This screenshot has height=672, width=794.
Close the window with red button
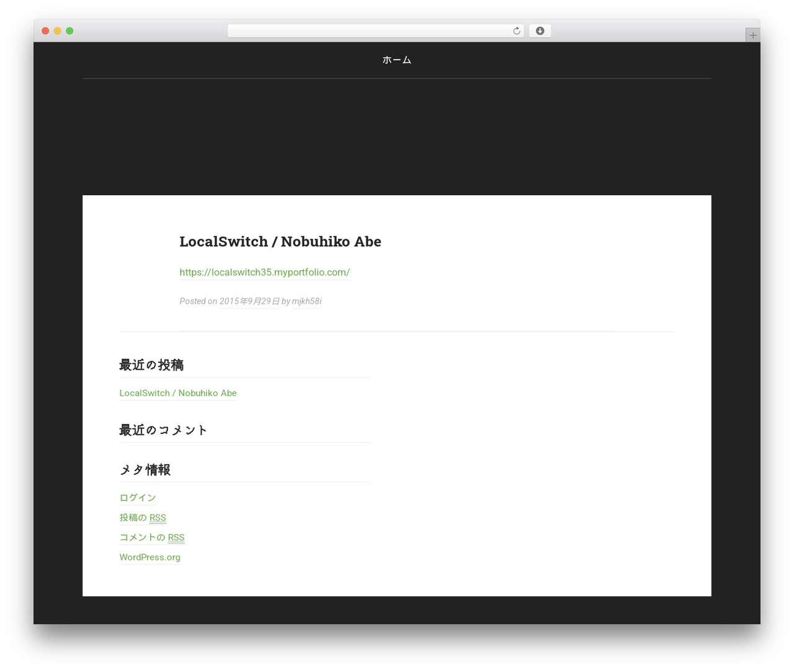coord(45,31)
